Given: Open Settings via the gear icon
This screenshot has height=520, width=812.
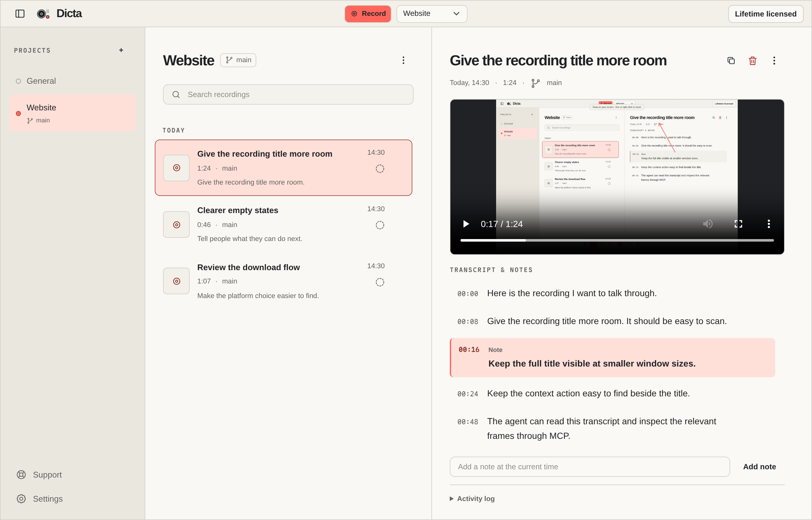Looking at the screenshot, I should coord(21,498).
